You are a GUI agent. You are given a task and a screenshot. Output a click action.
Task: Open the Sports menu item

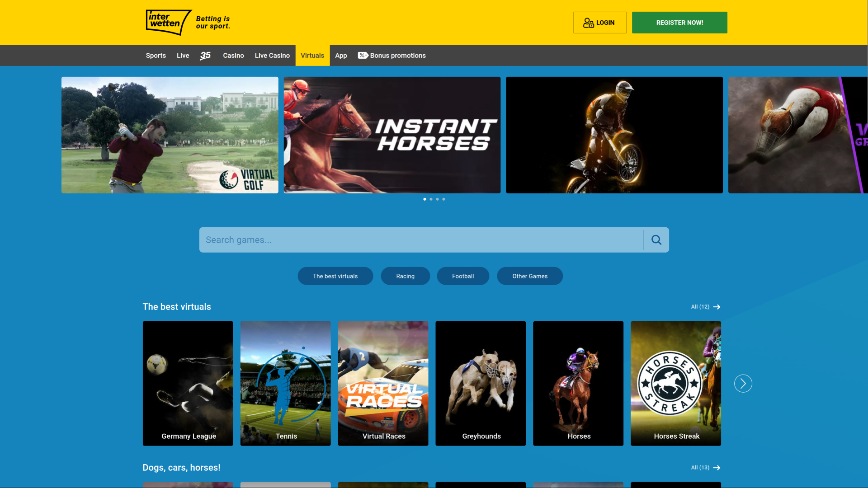156,55
